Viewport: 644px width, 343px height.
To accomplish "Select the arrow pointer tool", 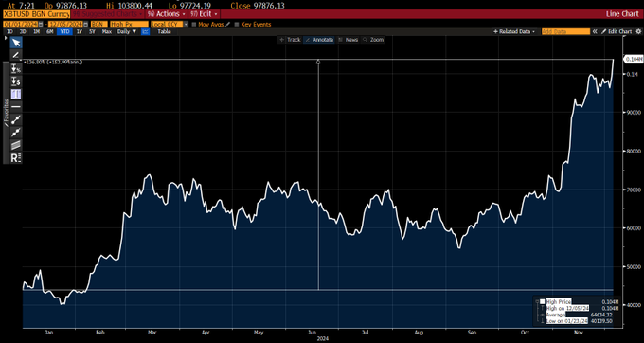I will (x=16, y=43).
